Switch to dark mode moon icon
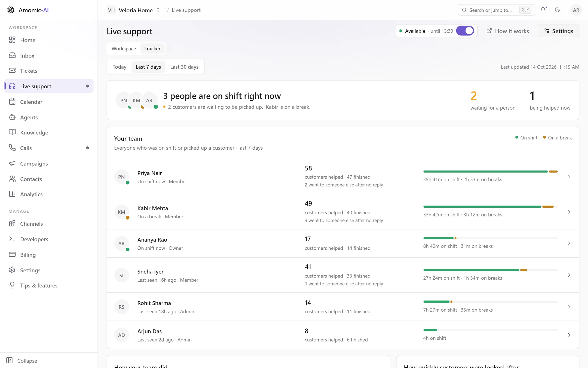The width and height of the screenshot is (588, 368). 557,10
